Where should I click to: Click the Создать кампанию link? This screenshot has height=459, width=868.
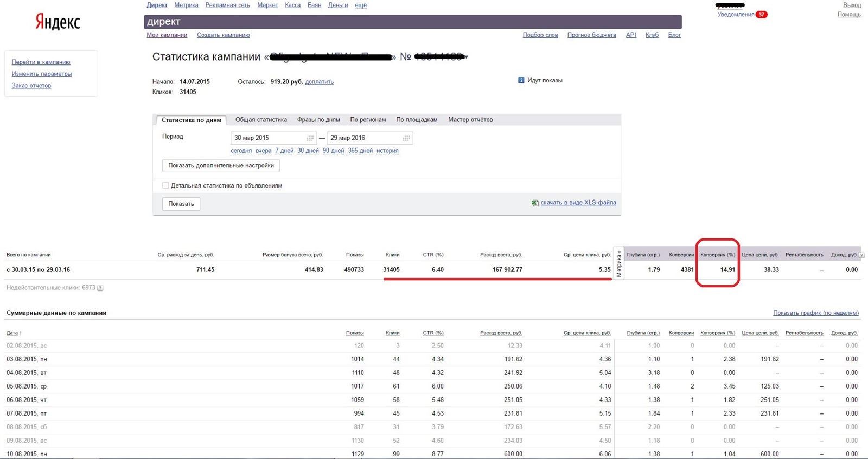(223, 35)
